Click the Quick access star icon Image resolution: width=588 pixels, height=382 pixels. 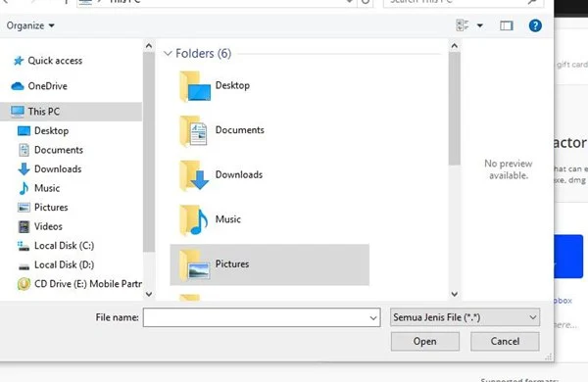pyautogui.click(x=18, y=61)
